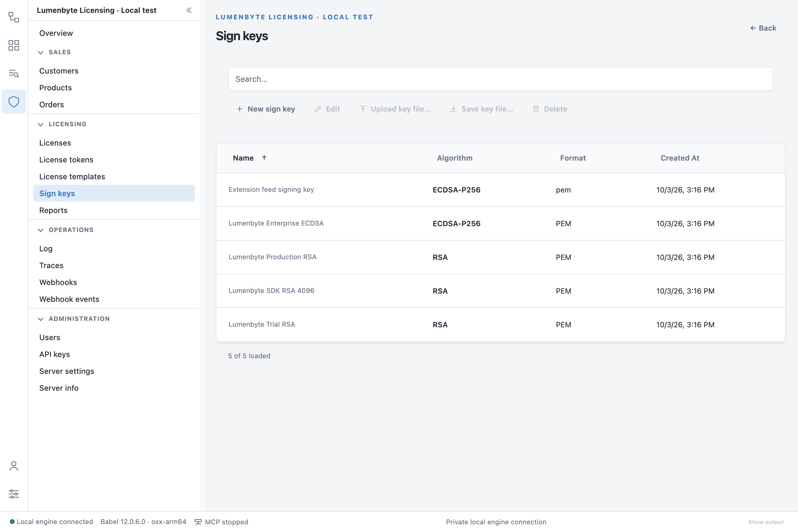Screen dimensions: 798x532
Task: Focus the Search field
Action: coord(500,79)
